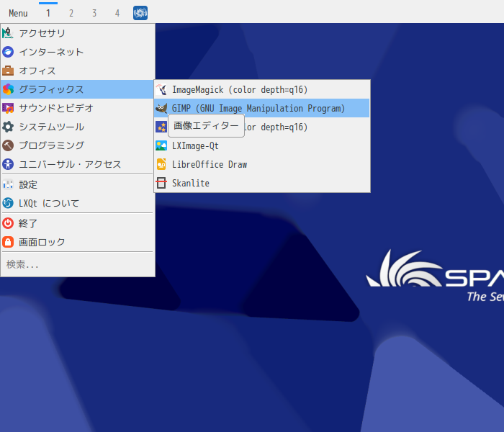Click the GIMP Wilber mascot icon

(x=161, y=108)
